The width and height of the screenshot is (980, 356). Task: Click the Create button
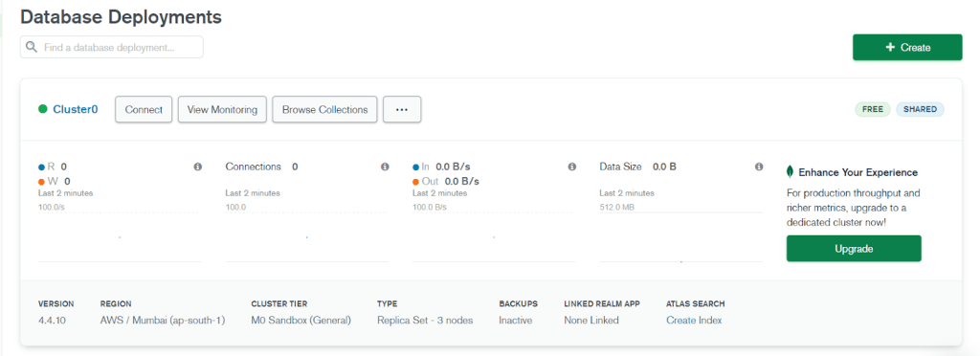click(907, 48)
